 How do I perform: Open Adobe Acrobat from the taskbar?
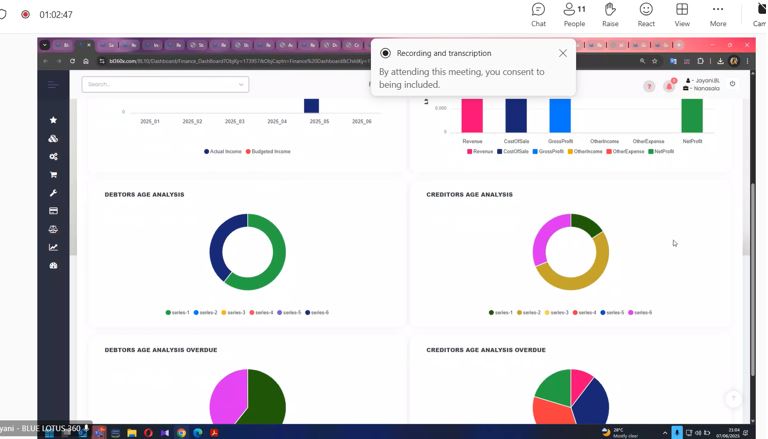214,433
